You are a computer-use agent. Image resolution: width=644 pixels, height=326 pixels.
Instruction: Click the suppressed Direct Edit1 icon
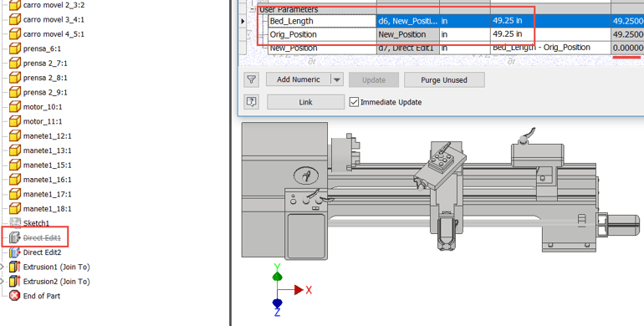click(15, 237)
